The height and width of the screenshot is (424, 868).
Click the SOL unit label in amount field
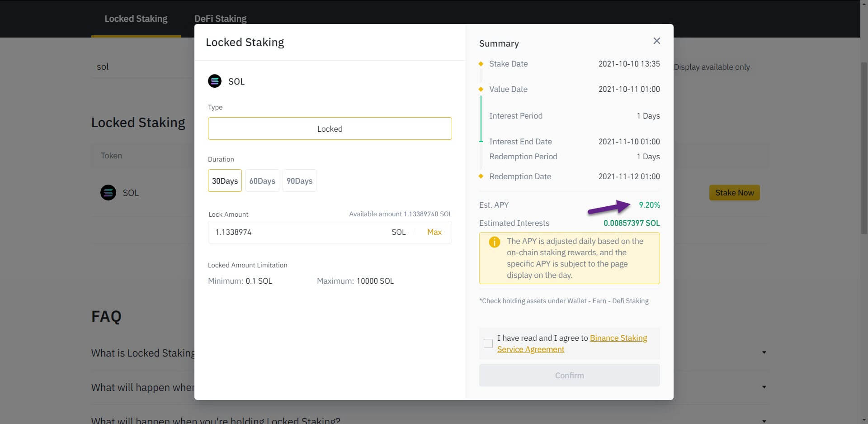click(398, 232)
